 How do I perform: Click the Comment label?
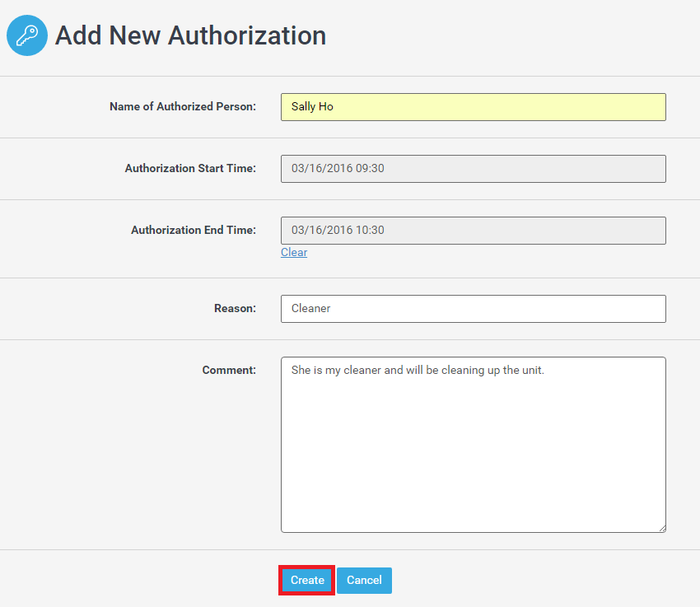click(x=229, y=371)
